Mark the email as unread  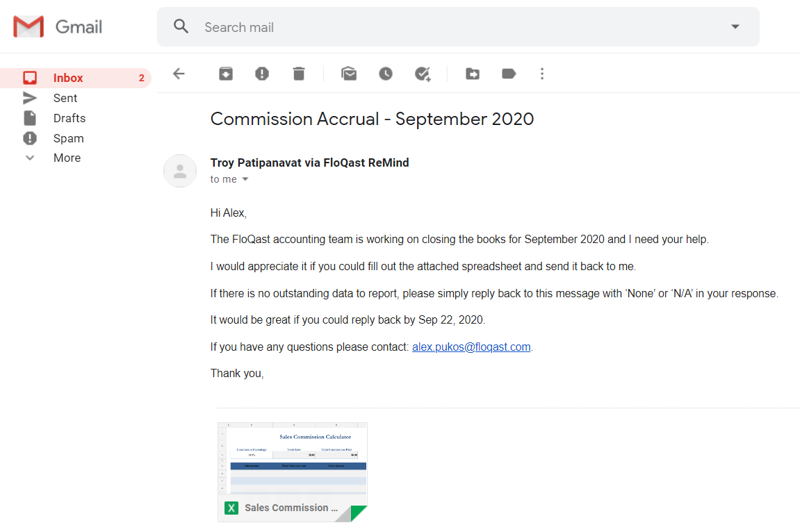point(349,74)
